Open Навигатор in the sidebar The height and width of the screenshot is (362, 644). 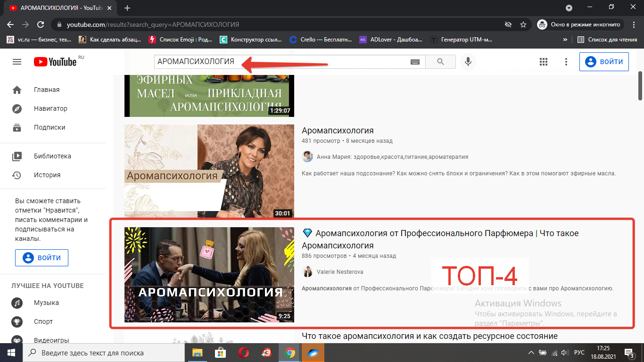pos(53,108)
